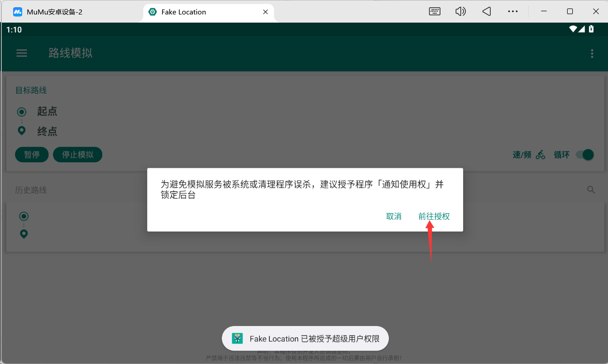
Task: Switch to the MuMu安卓设备-2 tab
Action: (54, 12)
